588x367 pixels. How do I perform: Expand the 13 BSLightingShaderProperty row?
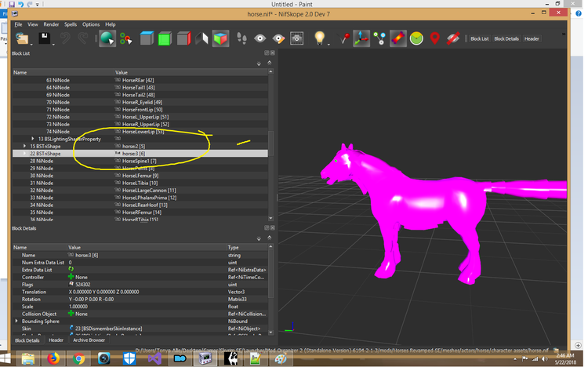coord(33,139)
